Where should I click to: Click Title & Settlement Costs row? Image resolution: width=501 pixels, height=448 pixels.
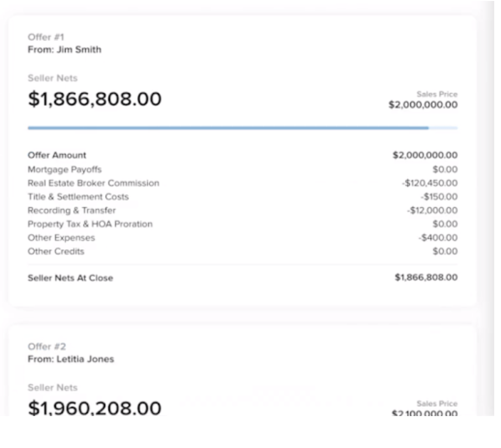coord(242,197)
